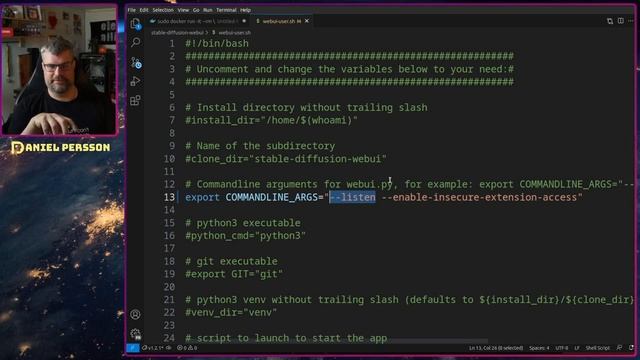Viewport: 640px width, 360px height.
Task: Open the Go menu
Action: (196, 10)
